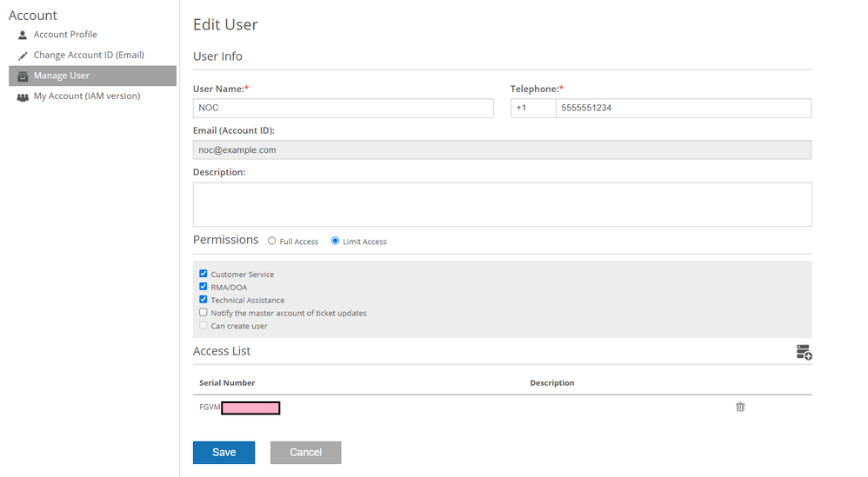Uncheck the RMA/DOA checkbox

click(x=204, y=287)
